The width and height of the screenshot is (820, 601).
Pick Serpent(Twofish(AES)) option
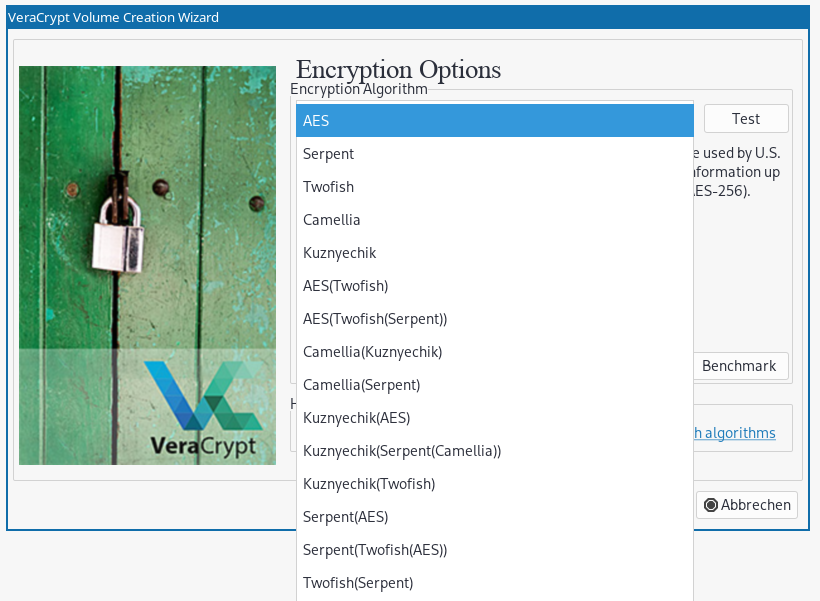[495, 549]
